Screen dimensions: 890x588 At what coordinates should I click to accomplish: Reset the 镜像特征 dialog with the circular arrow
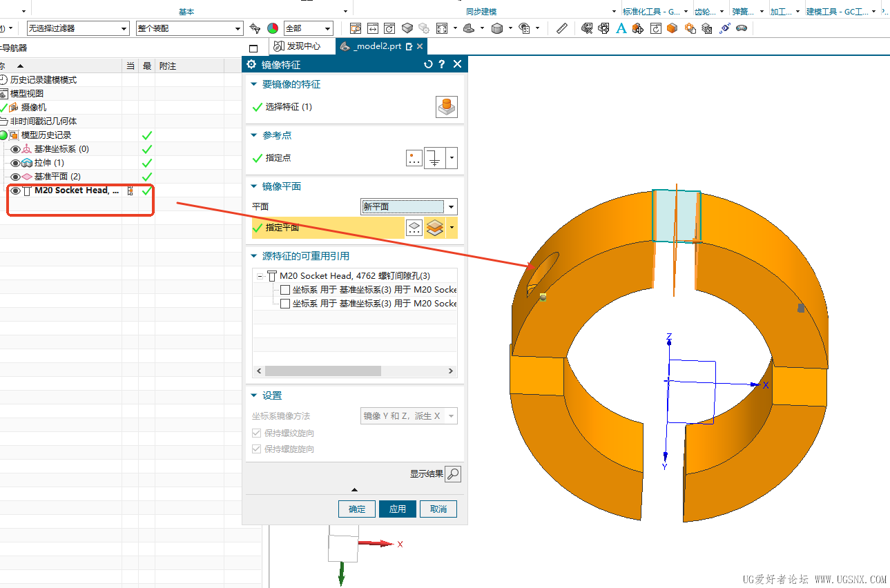(x=428, y=64)
